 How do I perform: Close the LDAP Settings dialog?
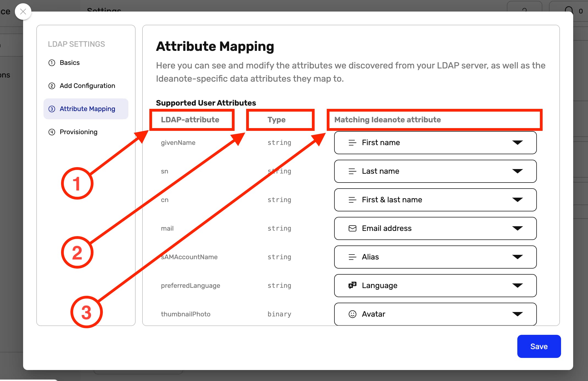[x=23, y=12]
